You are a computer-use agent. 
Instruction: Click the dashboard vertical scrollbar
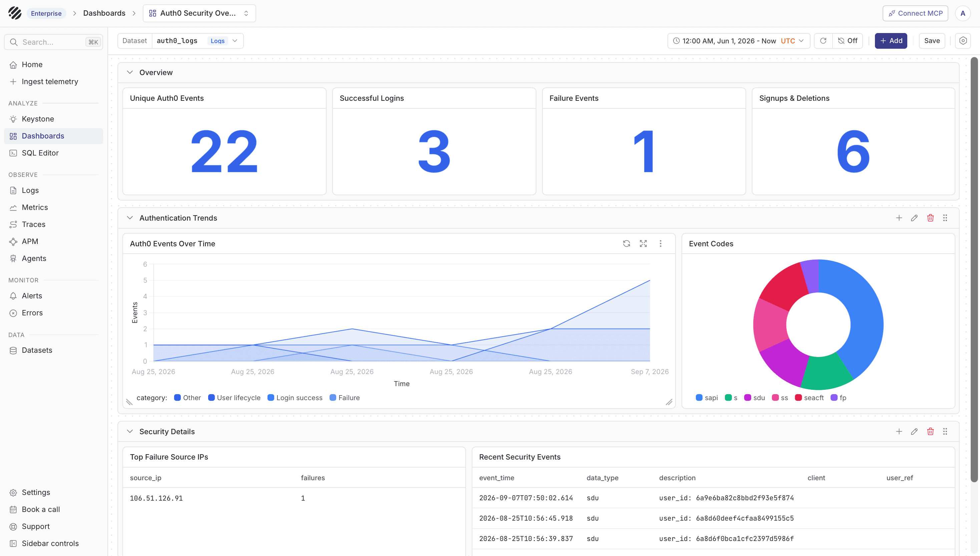974,269
